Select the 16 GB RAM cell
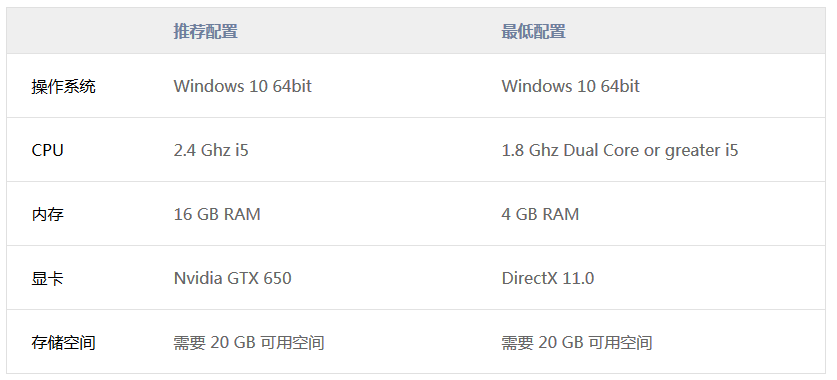The image size is (837, 380). (x=217, y=215)
